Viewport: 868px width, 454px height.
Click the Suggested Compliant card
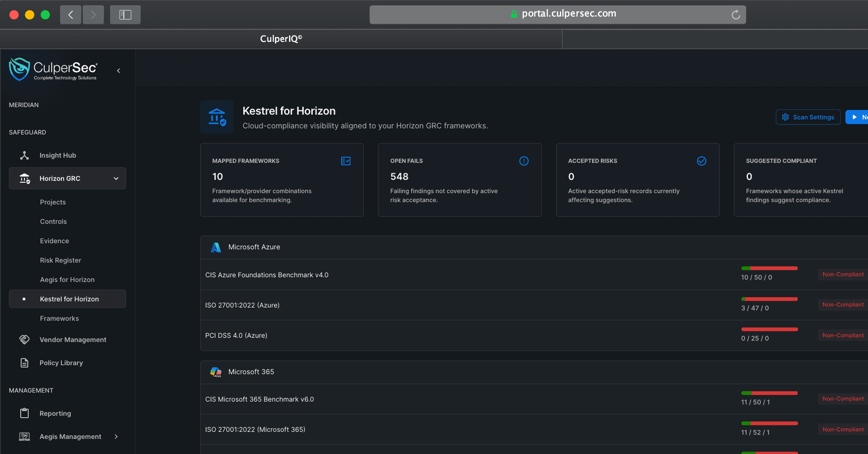pos(801,180)
